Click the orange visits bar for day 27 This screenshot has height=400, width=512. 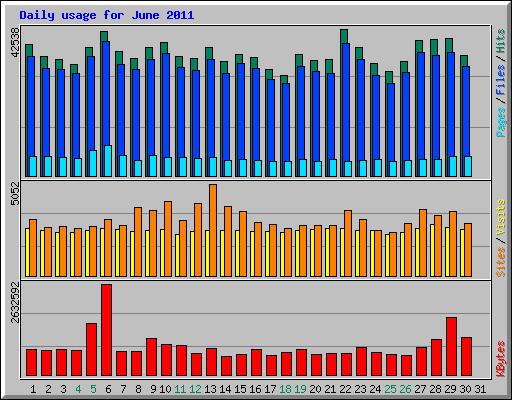coord(423,243)
